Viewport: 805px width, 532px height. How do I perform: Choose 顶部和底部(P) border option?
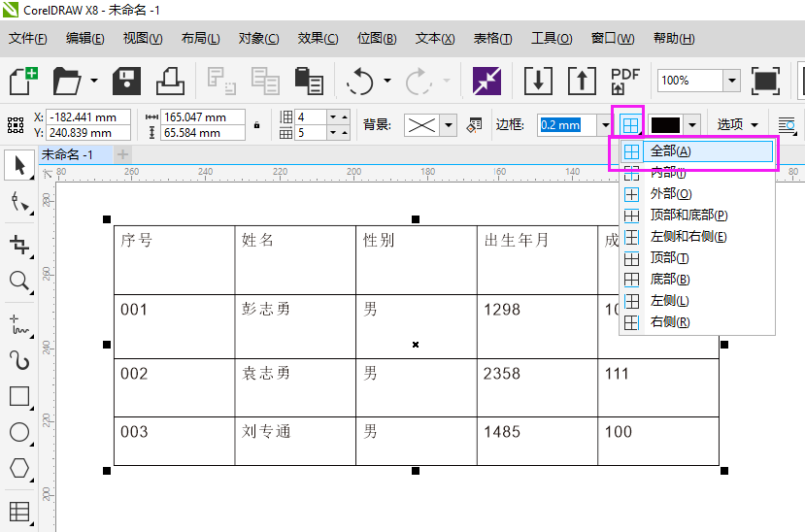click(697, 216)
